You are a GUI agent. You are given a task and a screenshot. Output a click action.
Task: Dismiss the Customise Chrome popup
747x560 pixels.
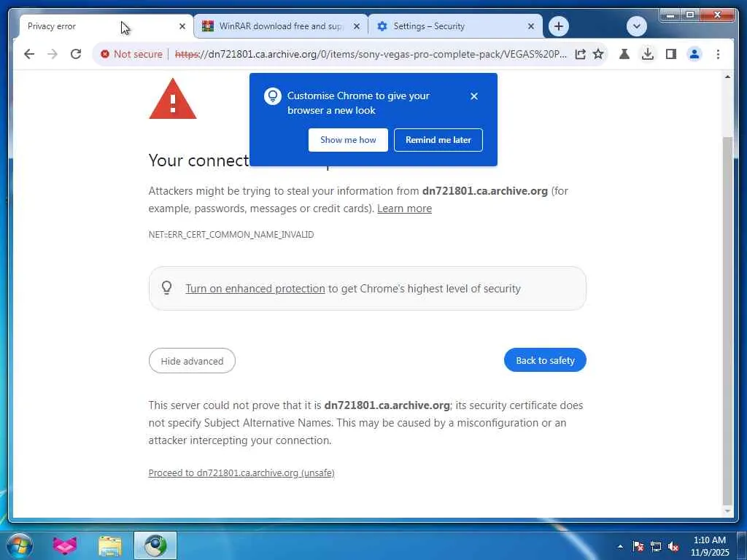coord(474,96)
